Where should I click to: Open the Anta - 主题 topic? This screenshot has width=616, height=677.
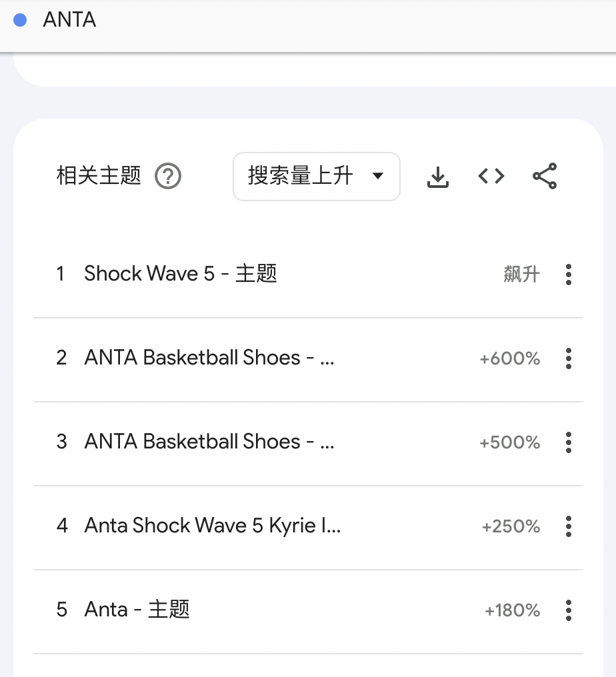pyautogui.click(x=137, y=610)
